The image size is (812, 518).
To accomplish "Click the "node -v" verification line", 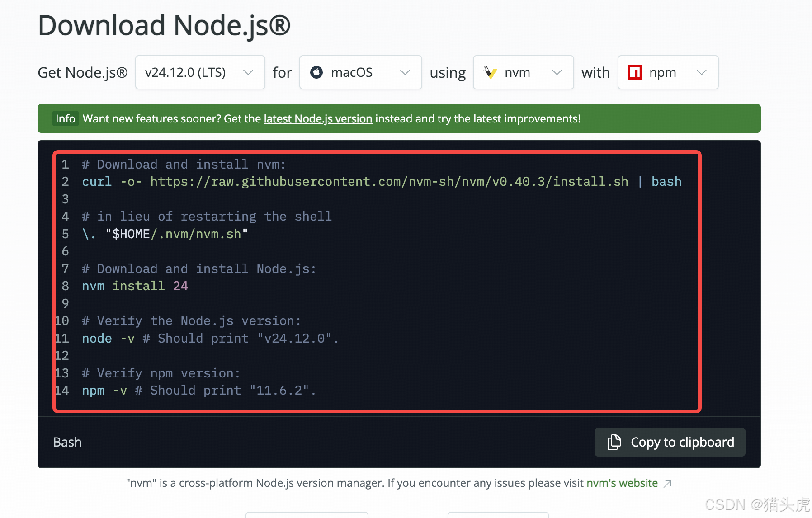I will point(210,339).
